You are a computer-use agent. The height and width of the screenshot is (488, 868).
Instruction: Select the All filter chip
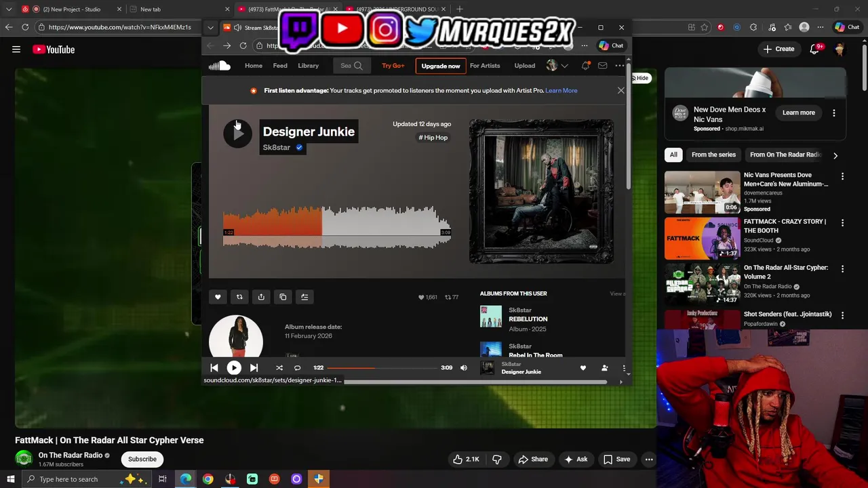673,155
